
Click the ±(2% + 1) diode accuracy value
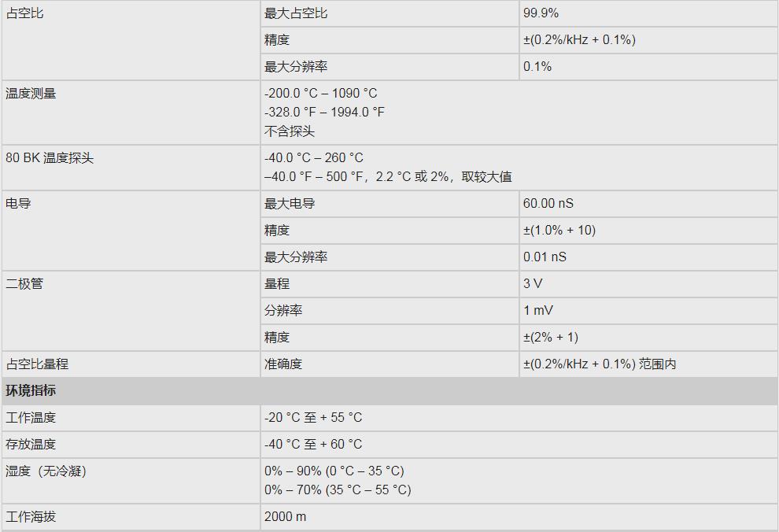(551, 338)
